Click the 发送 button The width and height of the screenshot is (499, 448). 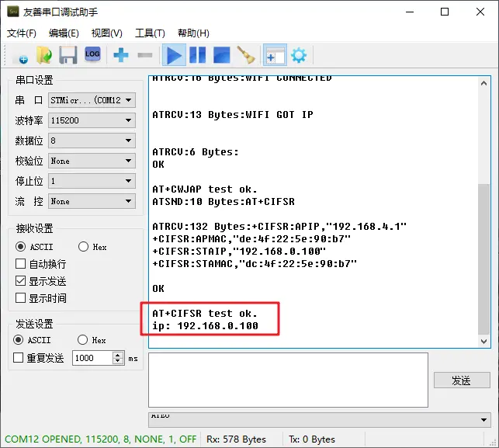point(462,380)
